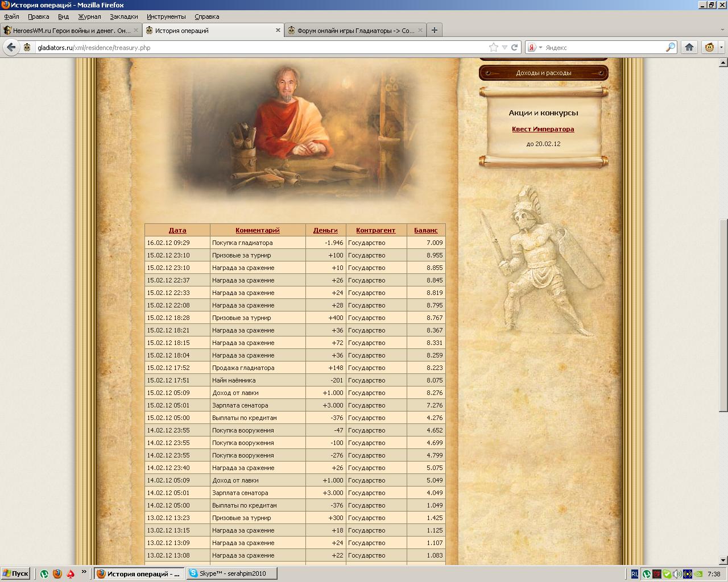The height and width of the screenshot is (582, 728).
Task: Sort the table by the Баланс column
Action: pos(425,230)
